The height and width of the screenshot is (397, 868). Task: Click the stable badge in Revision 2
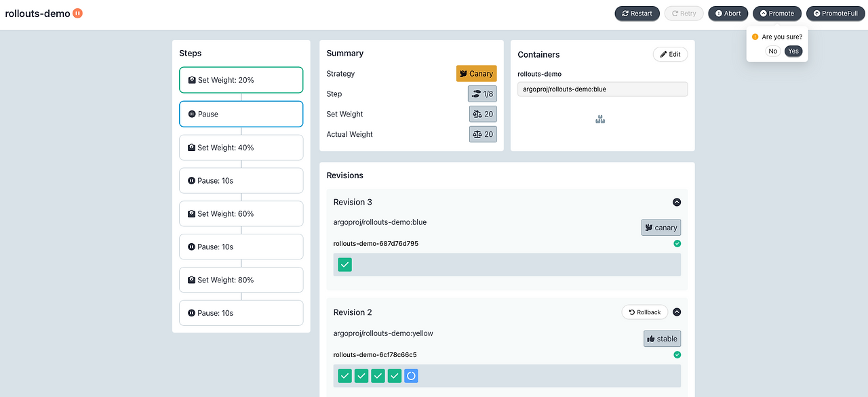662,338
